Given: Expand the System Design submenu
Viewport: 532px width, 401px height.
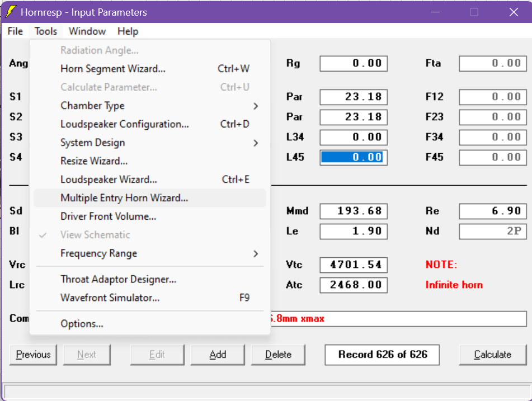Looking at the screenshot, I should pos(150,143).
